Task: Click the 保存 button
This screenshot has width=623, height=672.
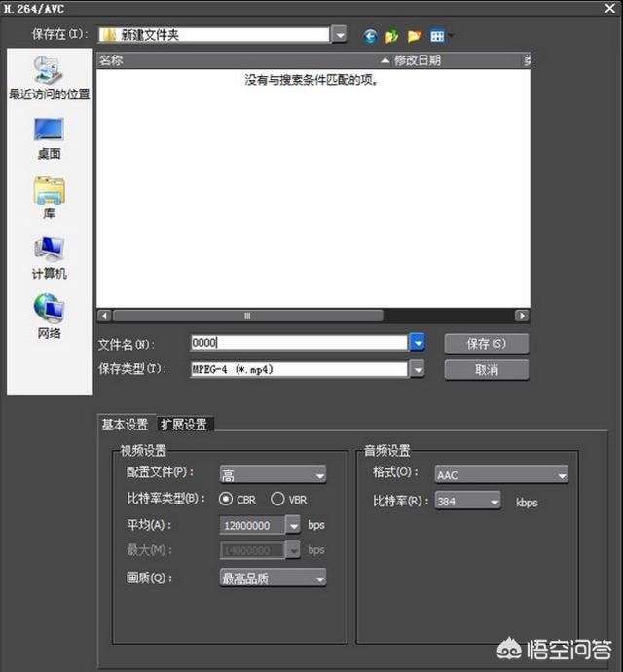Action: pyautogui.click(x=487, y=344)
